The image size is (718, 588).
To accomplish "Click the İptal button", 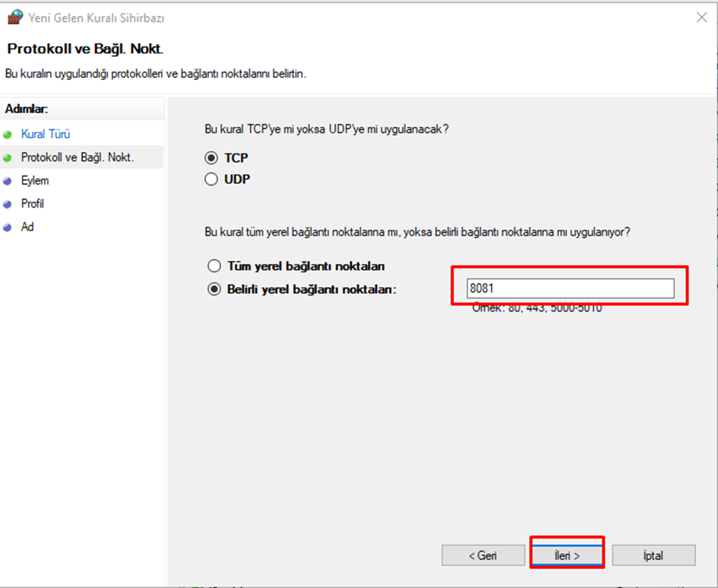I will coord(653,555).
